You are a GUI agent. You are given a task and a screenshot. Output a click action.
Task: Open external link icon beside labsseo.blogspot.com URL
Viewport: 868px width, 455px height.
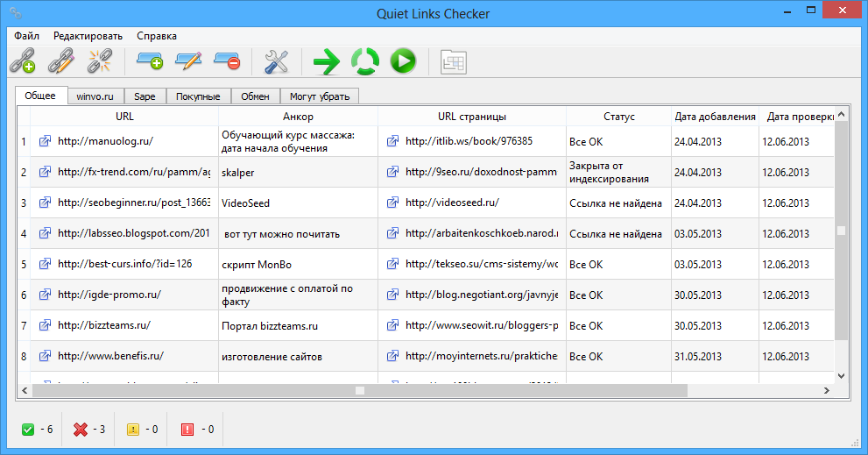(x=45, y=233)
